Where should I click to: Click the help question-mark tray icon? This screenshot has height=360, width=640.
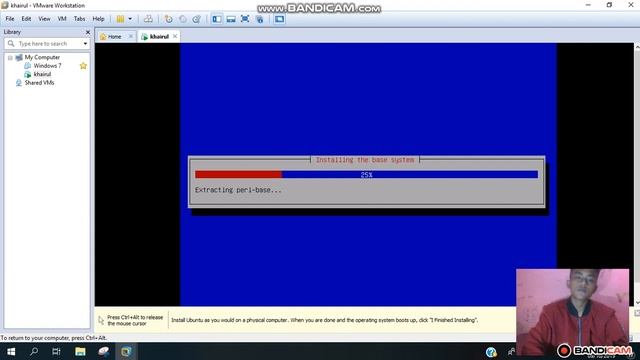coord(491,351)
